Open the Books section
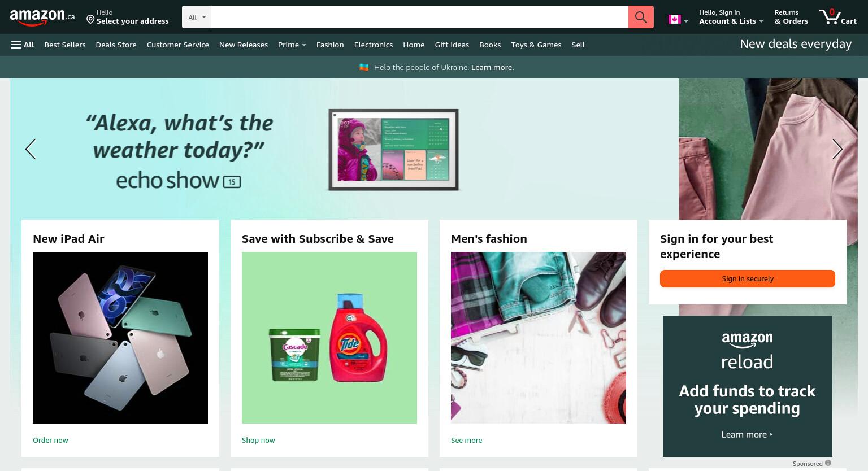Viewport: 868px width, 471px height. click(x=490, y=45)
